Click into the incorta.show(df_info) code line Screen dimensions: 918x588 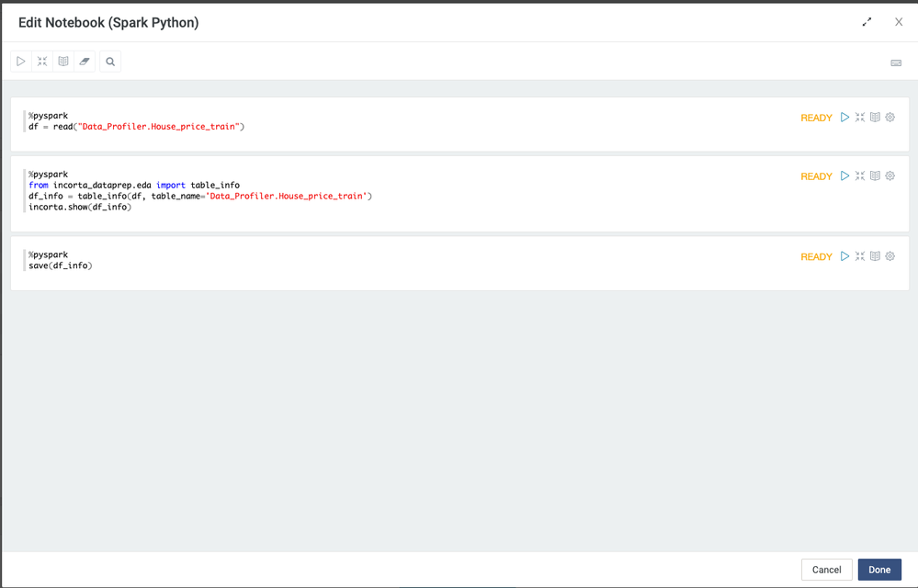[81, 208]
